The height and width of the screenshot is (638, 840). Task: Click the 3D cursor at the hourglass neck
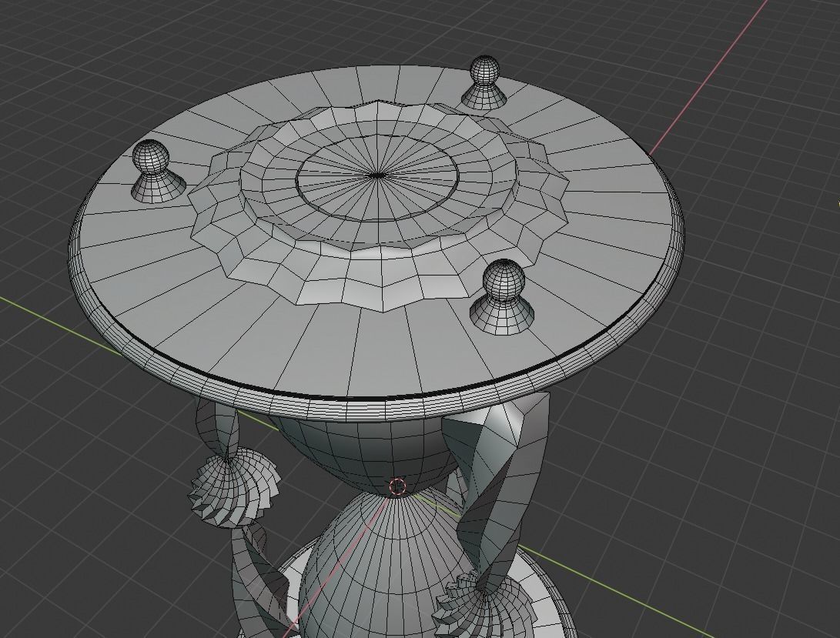[x=397, y=486]
